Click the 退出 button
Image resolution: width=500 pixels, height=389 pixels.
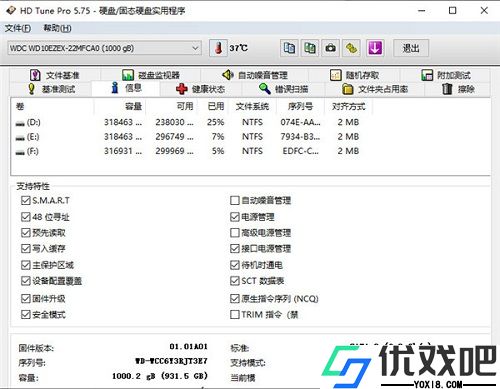(411, 48)
